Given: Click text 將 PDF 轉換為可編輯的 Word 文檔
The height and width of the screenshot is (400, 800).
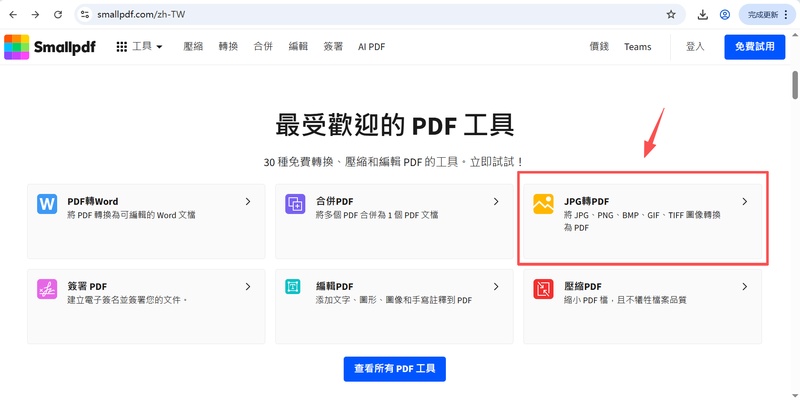Looking at the screenshot, I should (x=131, y=215).
